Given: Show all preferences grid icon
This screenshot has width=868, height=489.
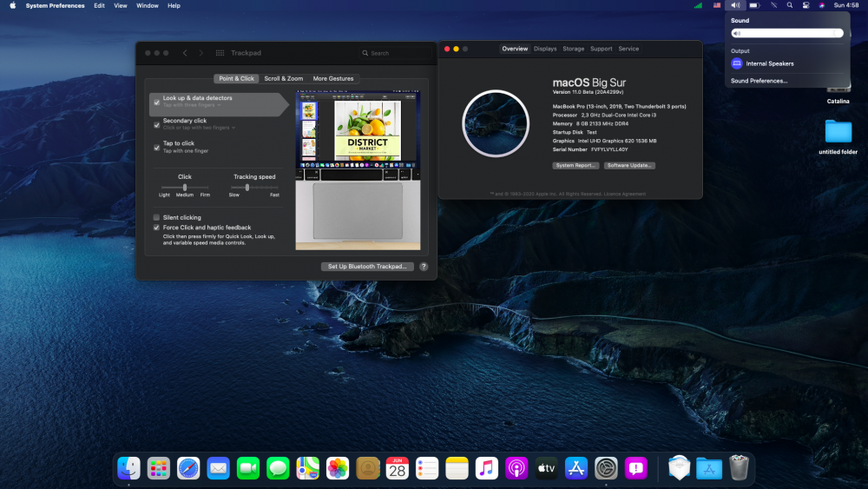Looking at the screenshot, I should point(220,53).
